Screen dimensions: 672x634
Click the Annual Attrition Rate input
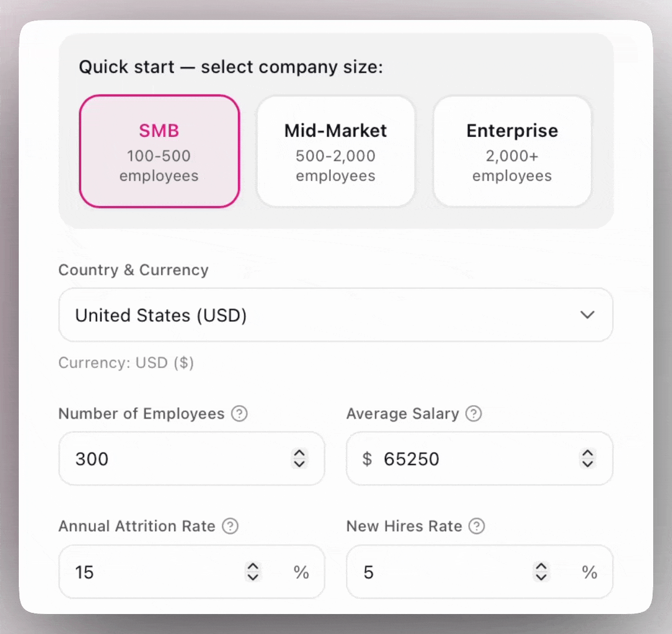(153, 572)
